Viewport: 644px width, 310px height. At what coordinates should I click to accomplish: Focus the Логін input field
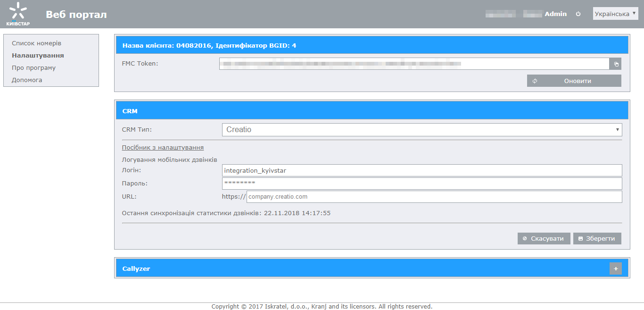click(422, 170)
